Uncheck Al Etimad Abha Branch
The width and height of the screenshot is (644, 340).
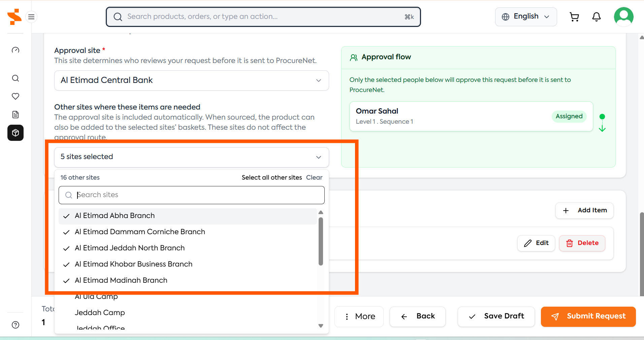click(188, 216)
